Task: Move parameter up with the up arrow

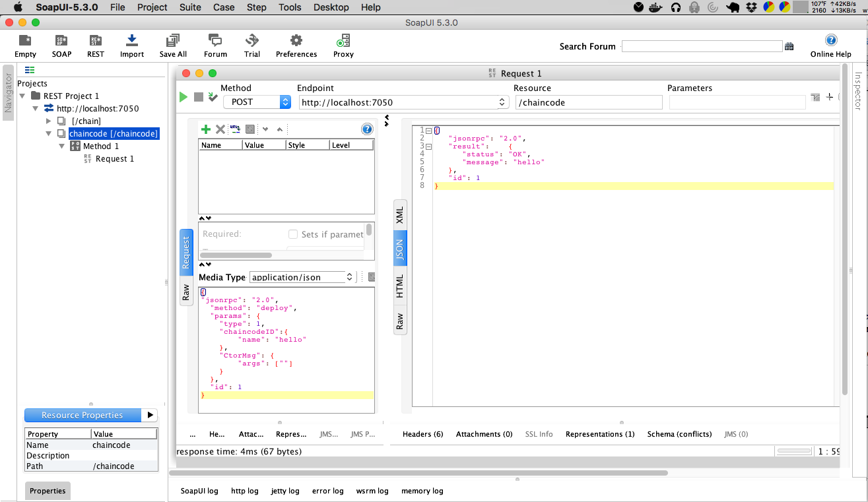Action: (280, 129)
